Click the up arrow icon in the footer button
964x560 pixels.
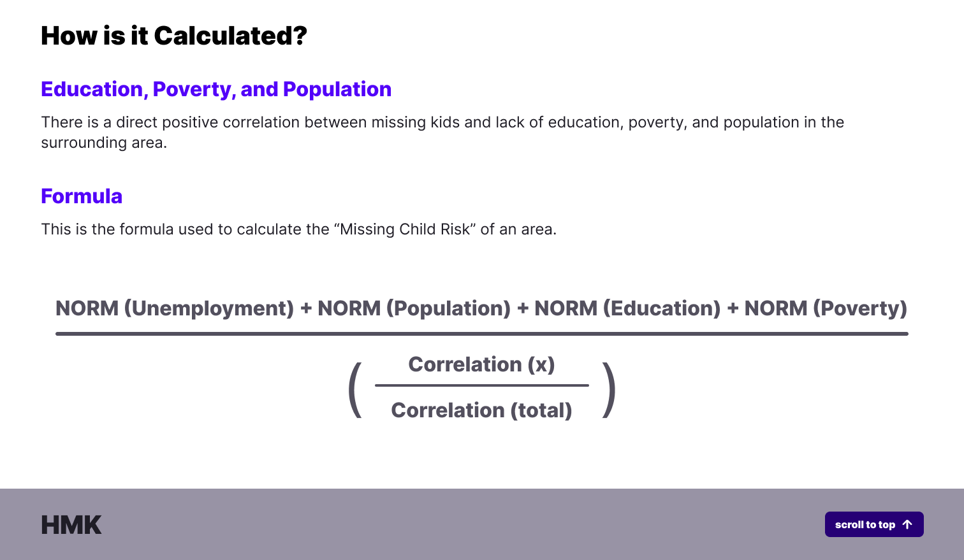908,524
